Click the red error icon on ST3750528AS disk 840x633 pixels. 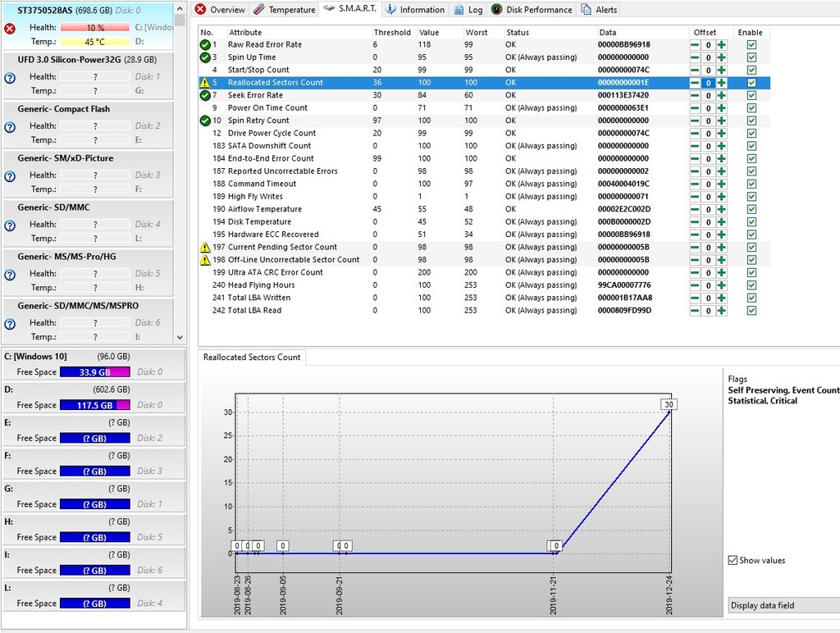10,28
